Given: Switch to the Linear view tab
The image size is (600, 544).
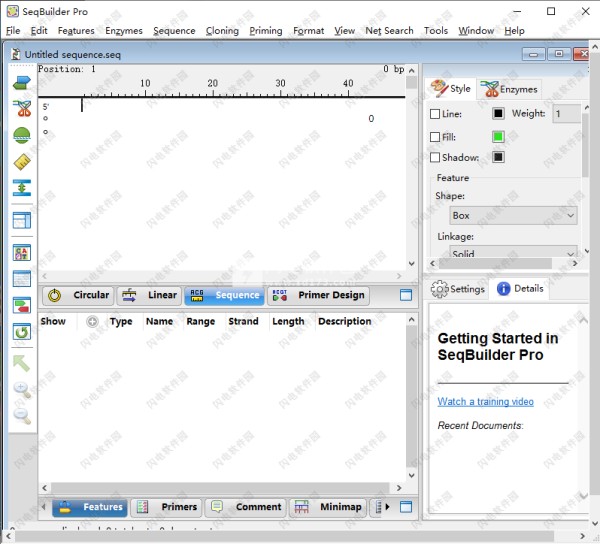Looking at the screenshot, I should [x=149, y=295].
